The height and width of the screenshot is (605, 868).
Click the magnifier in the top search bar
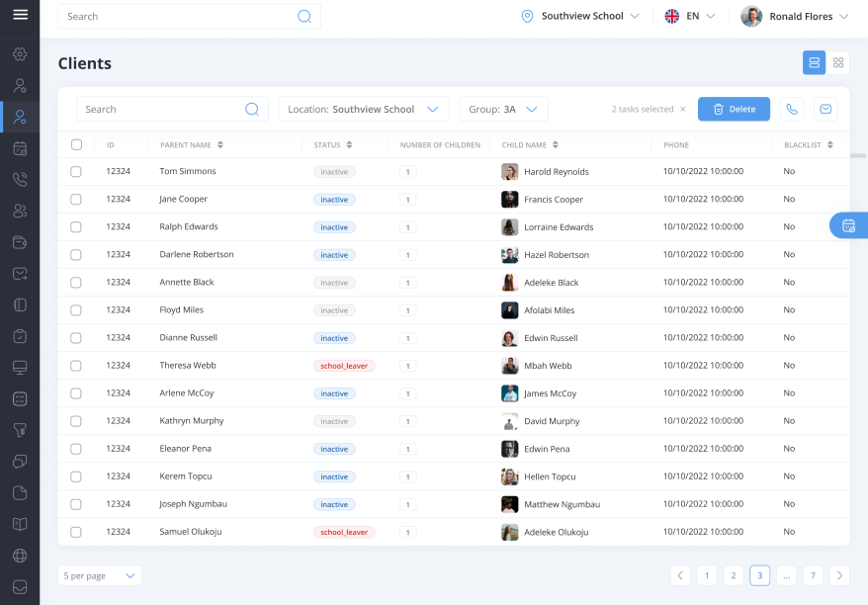pyautogui.click(x=304, y=17)
